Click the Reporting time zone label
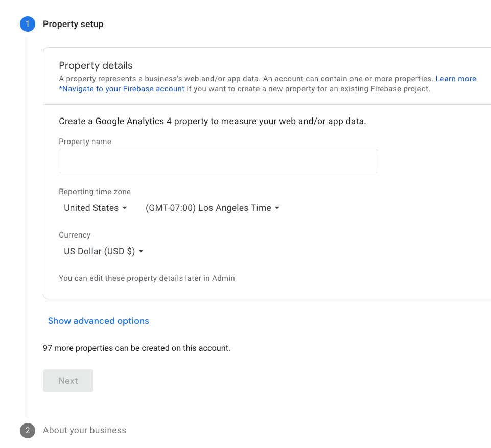491x448 pixels. pyautogui.click(x=95, y=192)
